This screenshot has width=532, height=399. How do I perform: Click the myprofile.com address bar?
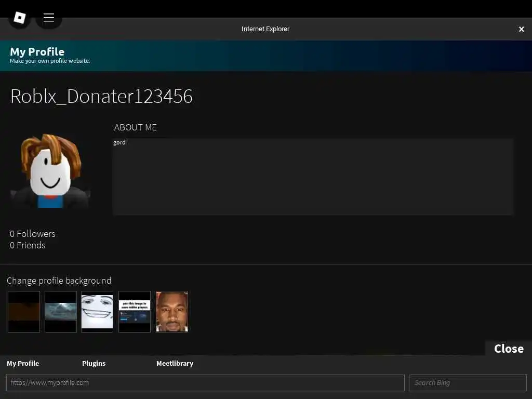[x=205, y=383]
